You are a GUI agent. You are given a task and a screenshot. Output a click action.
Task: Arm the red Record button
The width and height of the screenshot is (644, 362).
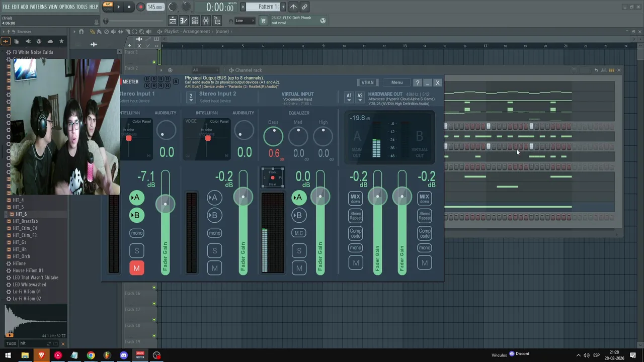[x=140, y=7]
